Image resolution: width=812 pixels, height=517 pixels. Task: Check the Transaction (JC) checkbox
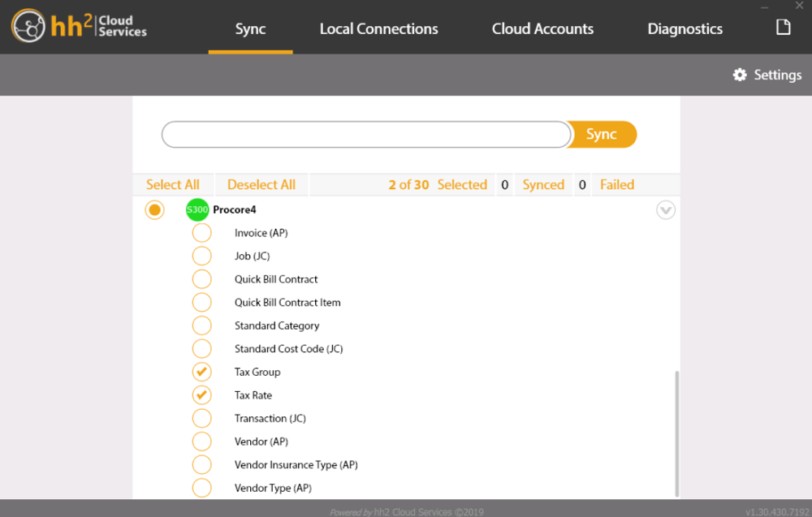click(201, 418)
